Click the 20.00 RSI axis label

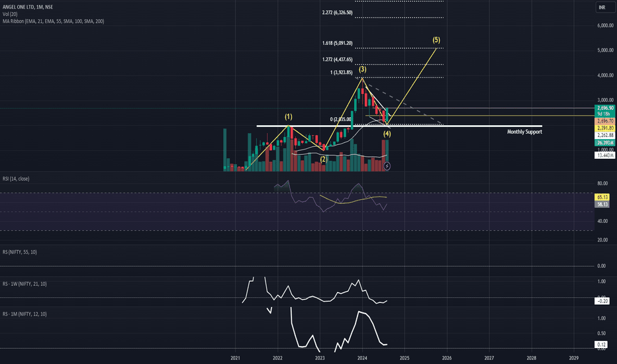pyautogui.click(x=602, y=240)
